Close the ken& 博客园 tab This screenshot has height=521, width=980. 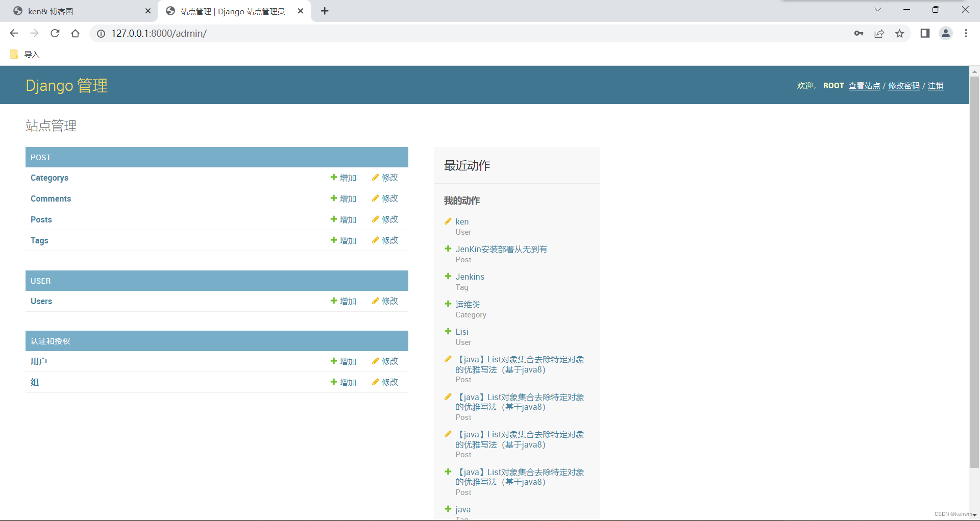click(148, 11)
